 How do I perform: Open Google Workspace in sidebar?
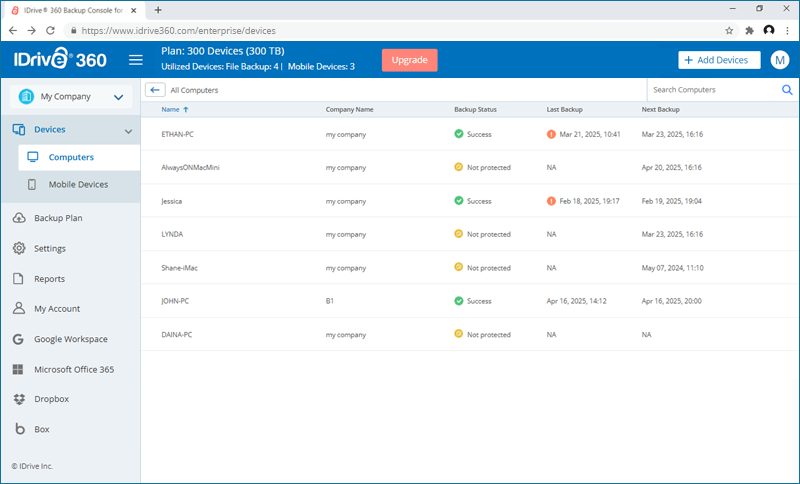click(x=70, y=339)
